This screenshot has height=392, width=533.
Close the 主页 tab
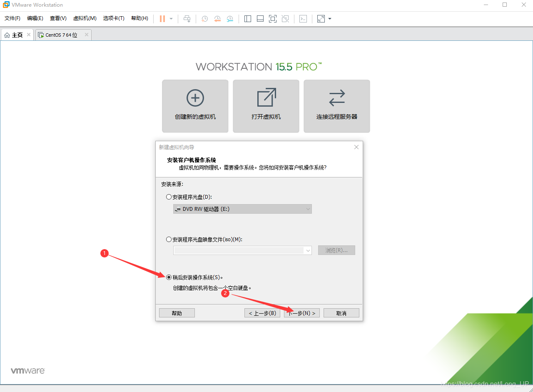29,35
